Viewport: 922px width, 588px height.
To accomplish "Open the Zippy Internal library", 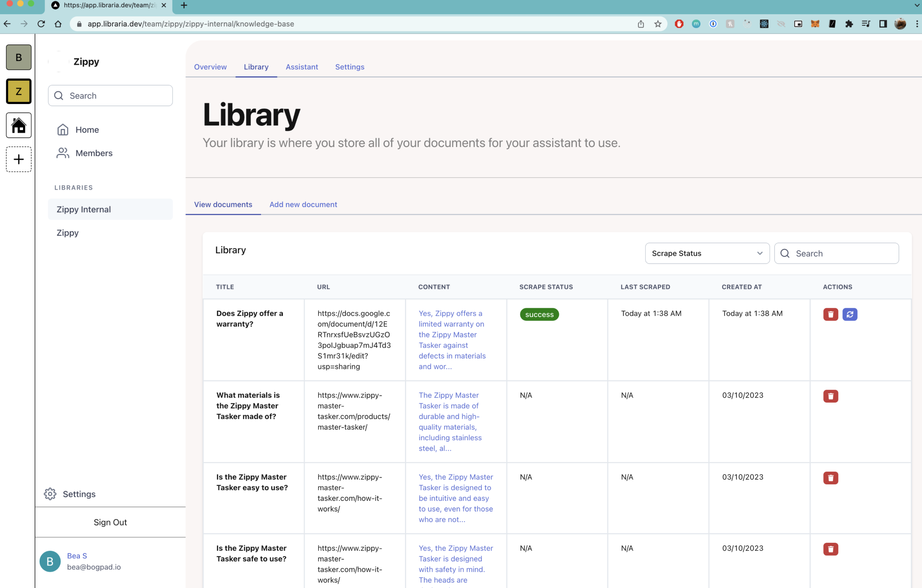I will click(110, 209).
